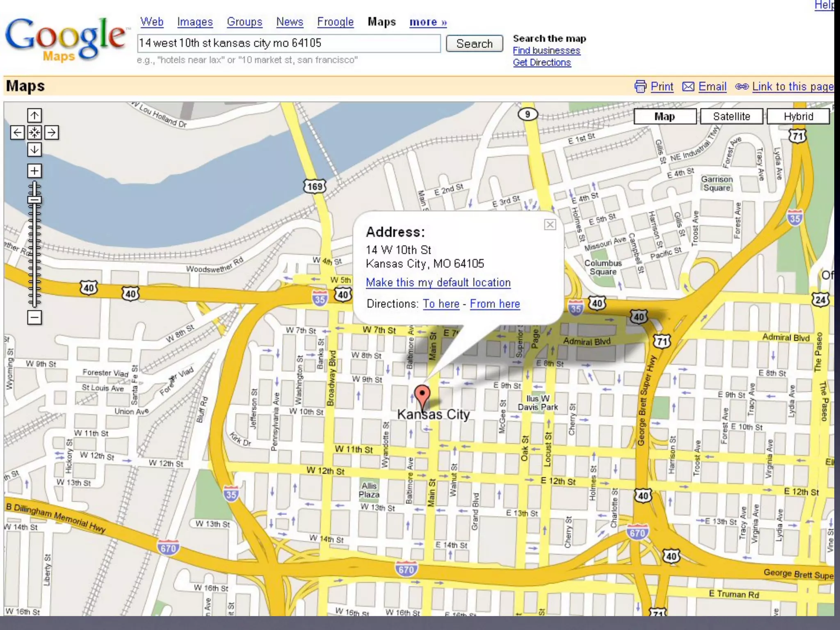This screenshot has height=630, width=840.
Task: Click the center/return to last result icon
Action: click(x=34, y=132)
